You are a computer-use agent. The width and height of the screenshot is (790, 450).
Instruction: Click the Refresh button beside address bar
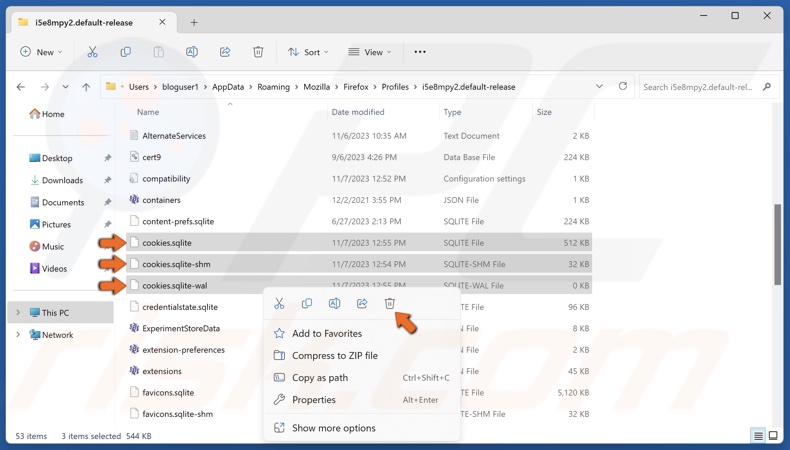tap(623, 87)
